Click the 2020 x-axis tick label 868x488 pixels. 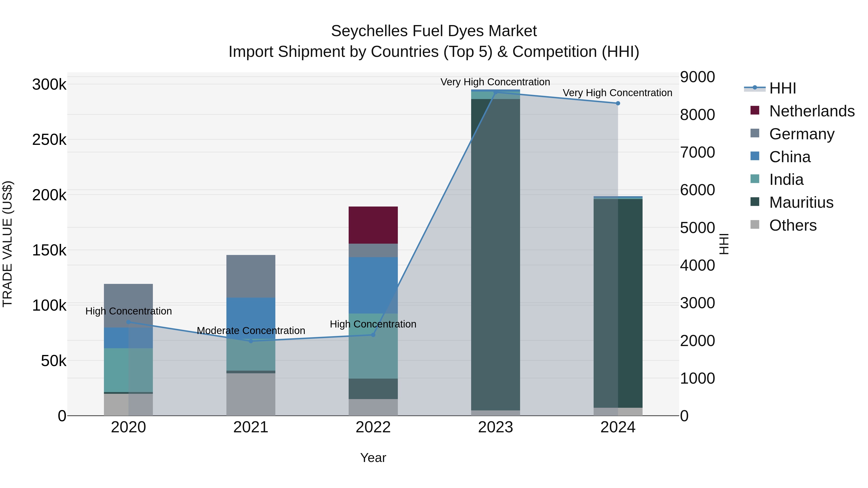point(128,427)
